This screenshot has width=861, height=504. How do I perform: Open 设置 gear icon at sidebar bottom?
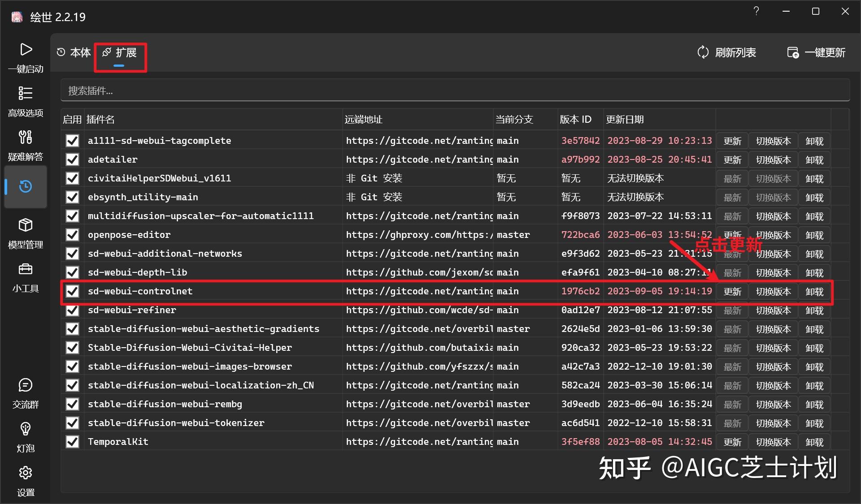click(x=26, y=473)
